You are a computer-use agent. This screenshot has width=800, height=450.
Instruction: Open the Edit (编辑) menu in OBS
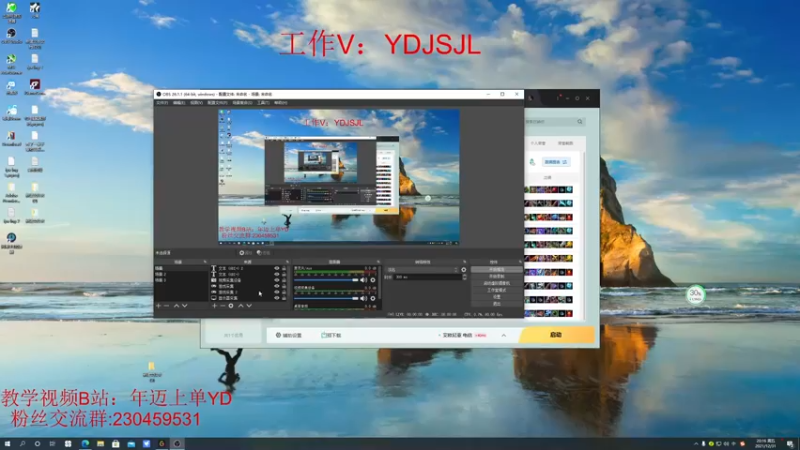(179, 103)
